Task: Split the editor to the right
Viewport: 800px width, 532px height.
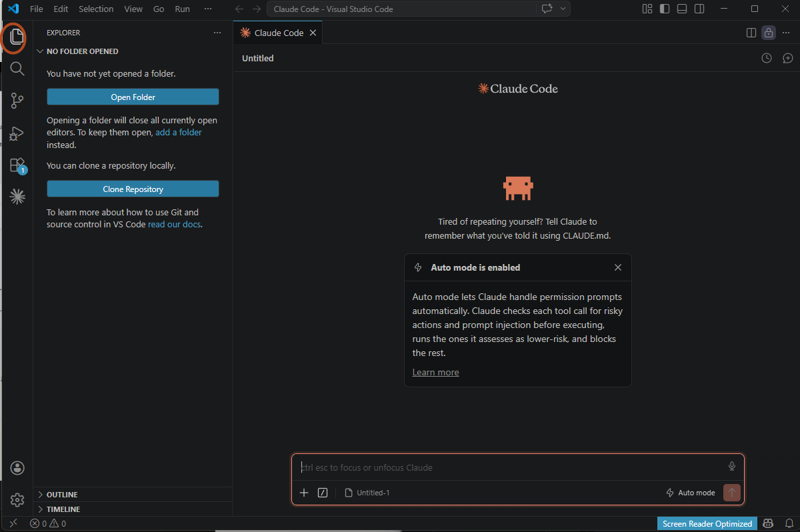Action: (751, 33)
